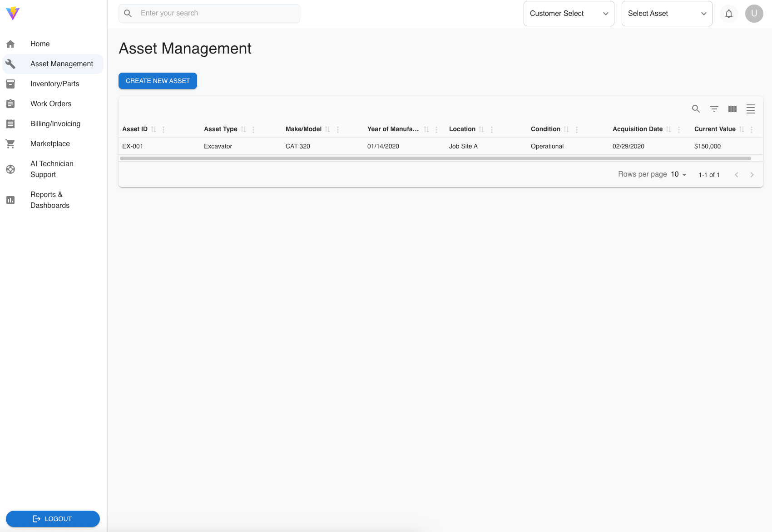Click the table search magnifier icon
Screen dimensions: 772x532
[696, 109]
